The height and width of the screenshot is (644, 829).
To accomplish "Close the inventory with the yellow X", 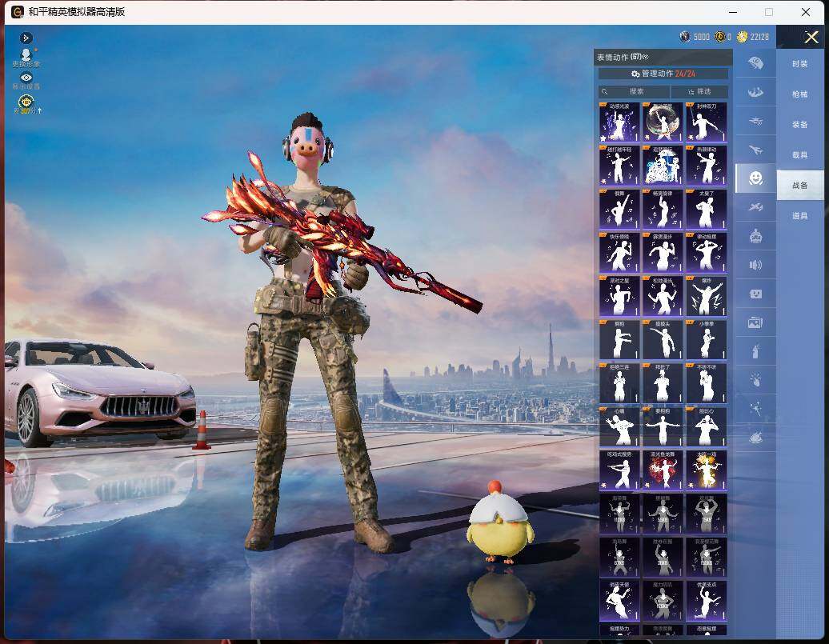I will tap(811, 37).
